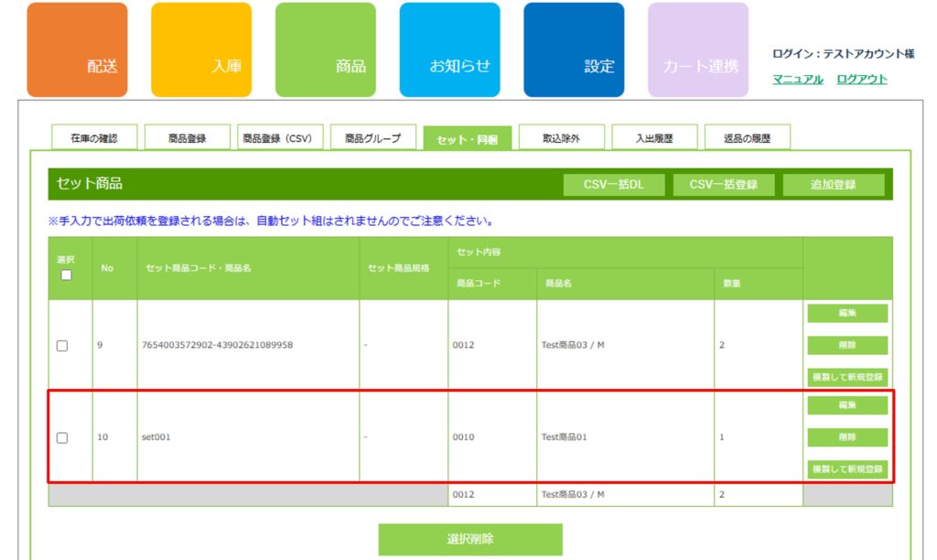Open the 返品の履歴 tab

(747, 138)
